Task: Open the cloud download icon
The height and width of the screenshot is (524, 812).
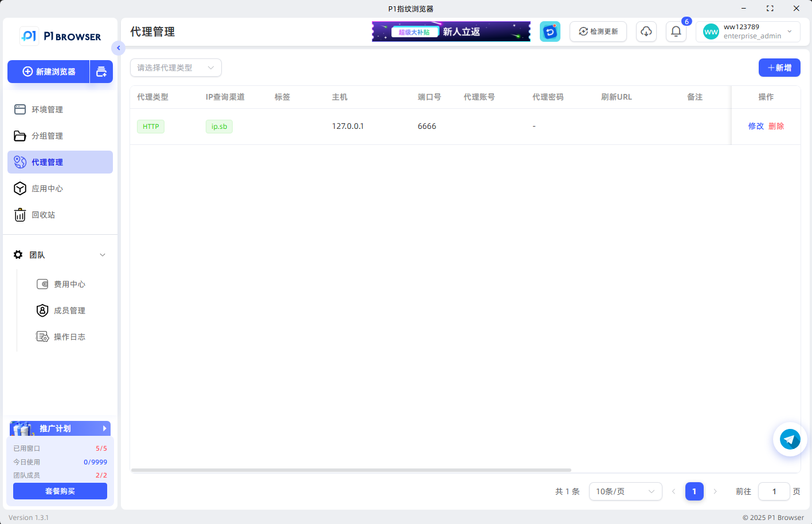Action: 646,31
